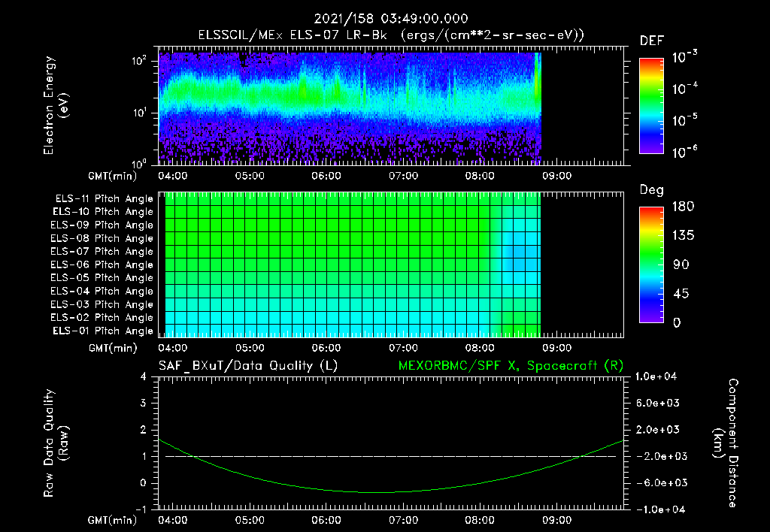Select the ELS-01 Pitch Angle row label
This screenshot has width=770, height=532.
103,331
